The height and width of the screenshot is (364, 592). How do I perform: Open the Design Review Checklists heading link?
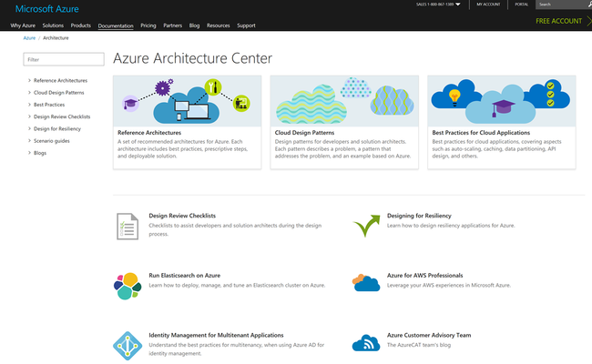point(182,216)
